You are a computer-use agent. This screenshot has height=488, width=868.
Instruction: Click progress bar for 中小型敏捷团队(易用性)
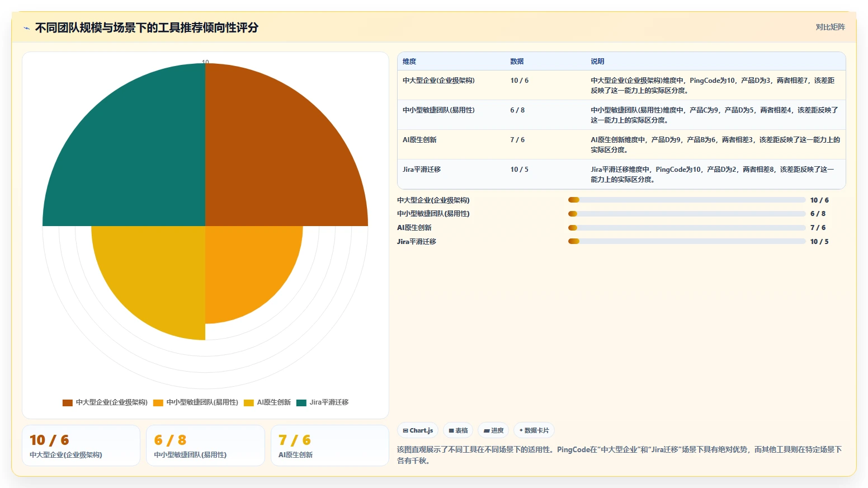(x=687, y=214)
